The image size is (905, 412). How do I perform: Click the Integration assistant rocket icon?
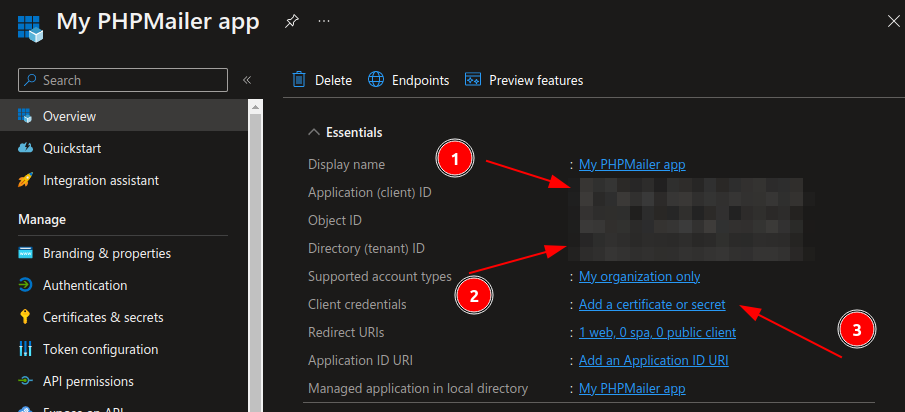click(25, 181)
